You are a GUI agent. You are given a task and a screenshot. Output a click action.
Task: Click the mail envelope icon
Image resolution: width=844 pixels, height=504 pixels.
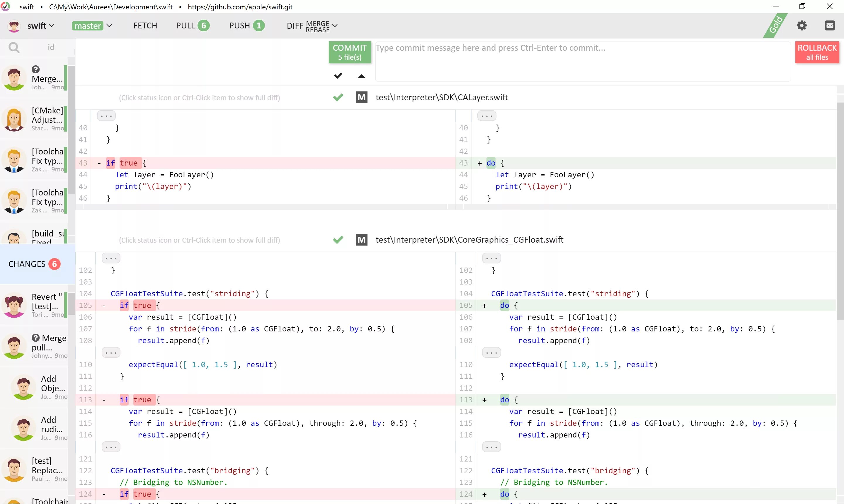pos(829,25)
